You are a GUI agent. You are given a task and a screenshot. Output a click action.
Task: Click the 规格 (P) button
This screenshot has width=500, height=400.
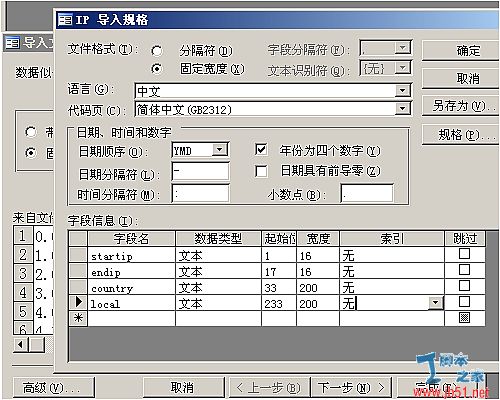(x=461, y=135)
